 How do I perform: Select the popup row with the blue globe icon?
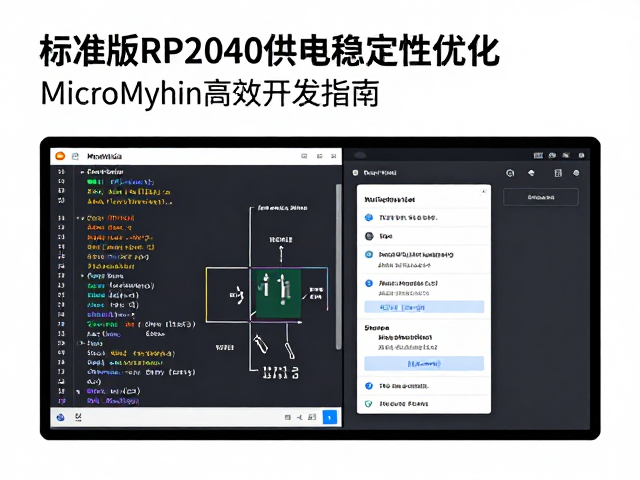(x=424, y=218)
